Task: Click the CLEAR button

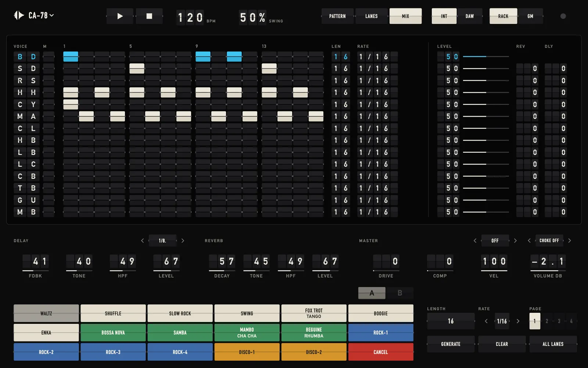Action: [x=502, y=344]
